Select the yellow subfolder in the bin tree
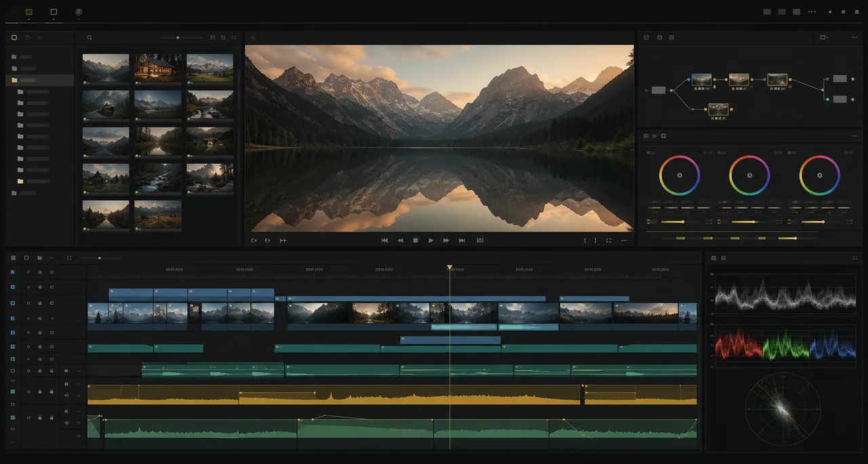The height and width of the screenshot is (464, 868). point(20,181)
